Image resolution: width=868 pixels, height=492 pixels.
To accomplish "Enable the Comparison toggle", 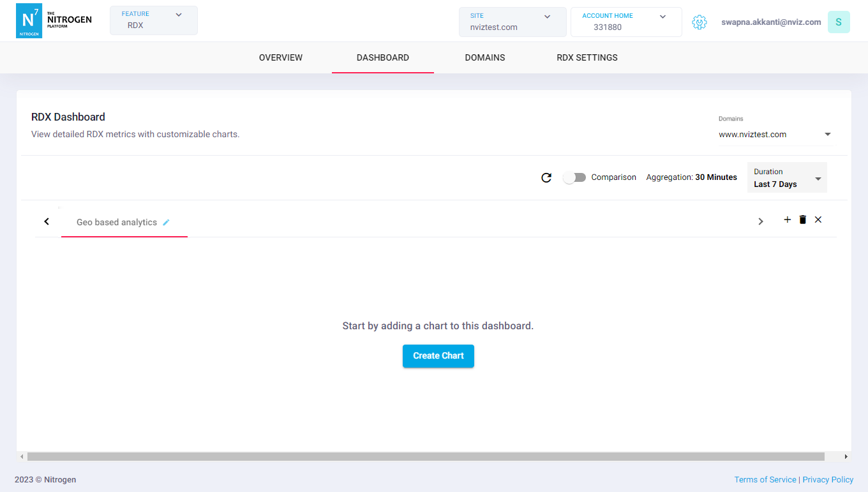I will pyautogui.click(x=574, y=177).
